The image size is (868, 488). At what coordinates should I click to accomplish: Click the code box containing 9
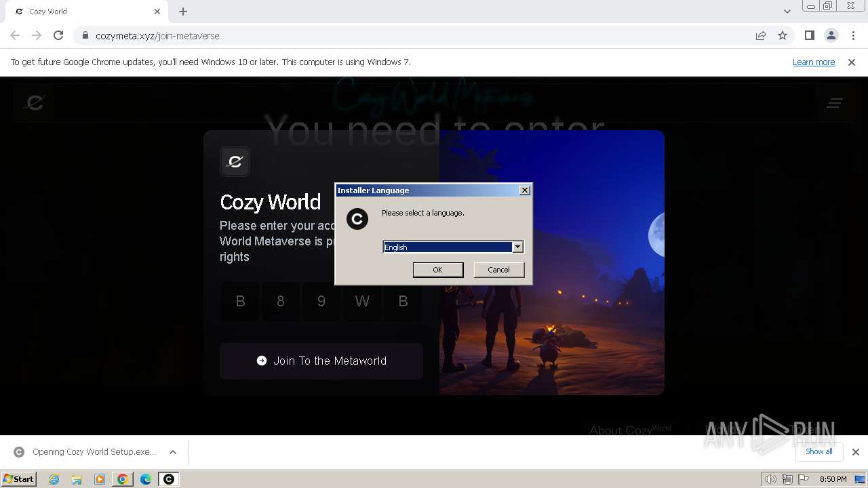[321, 301]
